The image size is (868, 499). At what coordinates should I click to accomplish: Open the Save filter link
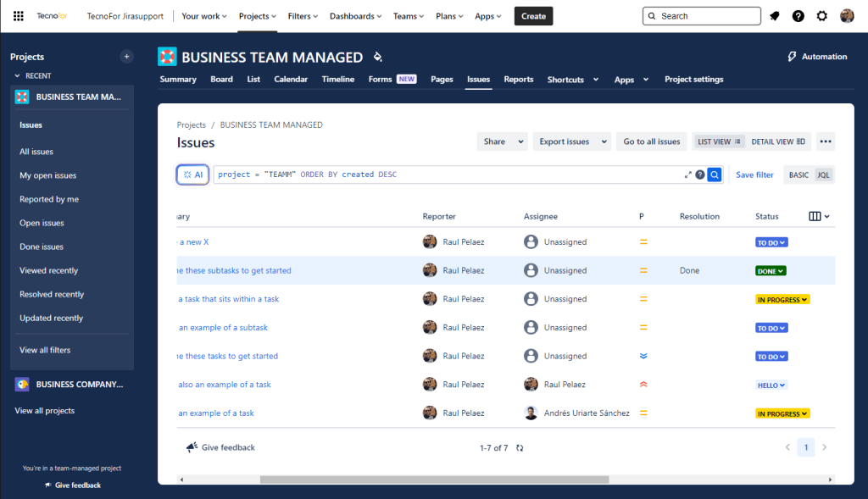(x=754, y=175)
